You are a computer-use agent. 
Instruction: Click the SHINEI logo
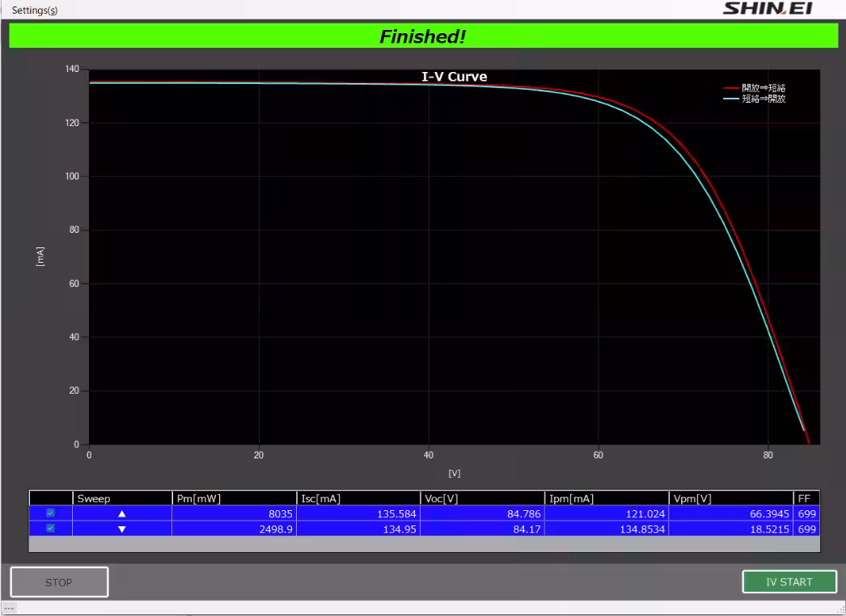[767, 9]
